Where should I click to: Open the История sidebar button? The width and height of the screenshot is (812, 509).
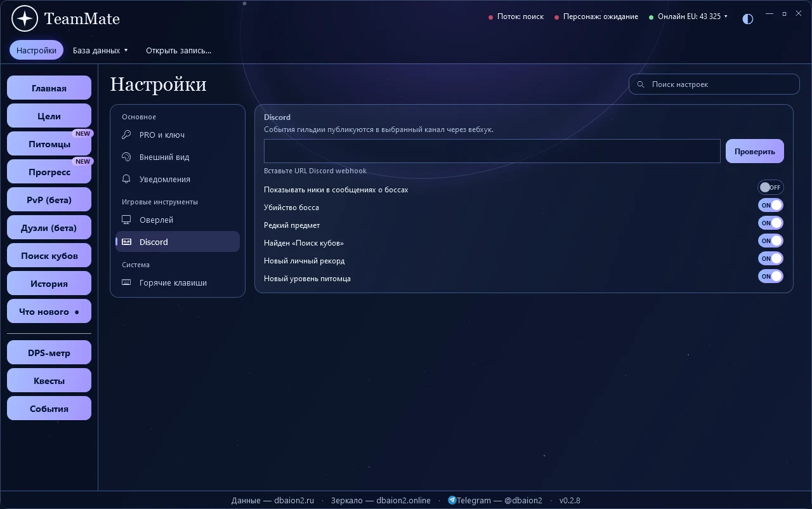click(49, 284)
